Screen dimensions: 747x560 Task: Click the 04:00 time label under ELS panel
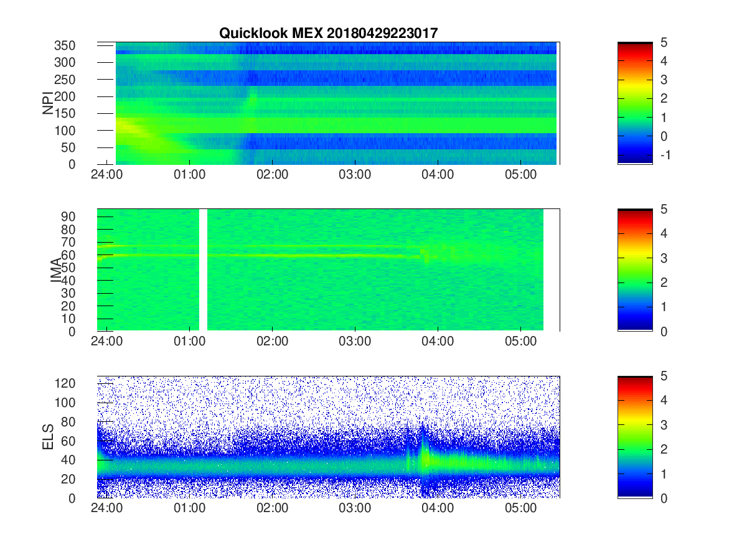[438, 508]
